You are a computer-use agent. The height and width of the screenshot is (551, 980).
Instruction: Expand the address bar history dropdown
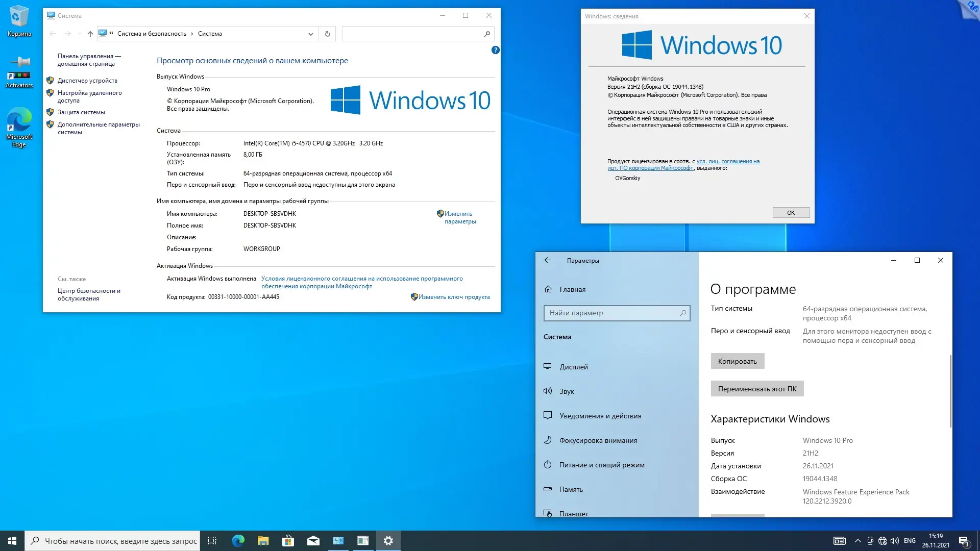coord(310,34)
